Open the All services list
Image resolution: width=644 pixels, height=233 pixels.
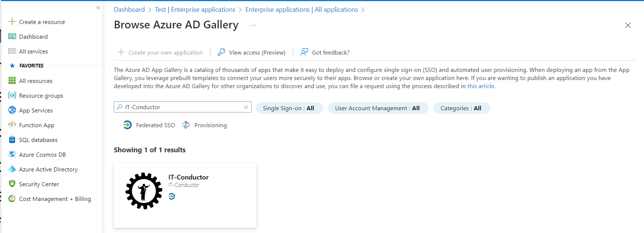click(x=33, y=51)
